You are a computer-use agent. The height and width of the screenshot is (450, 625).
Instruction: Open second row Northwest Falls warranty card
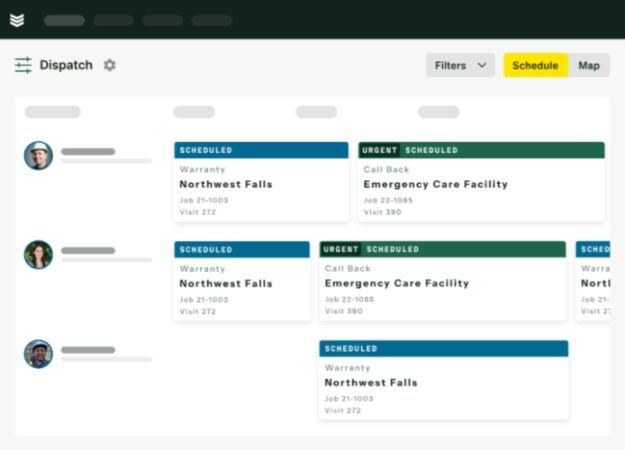(242, 281)
